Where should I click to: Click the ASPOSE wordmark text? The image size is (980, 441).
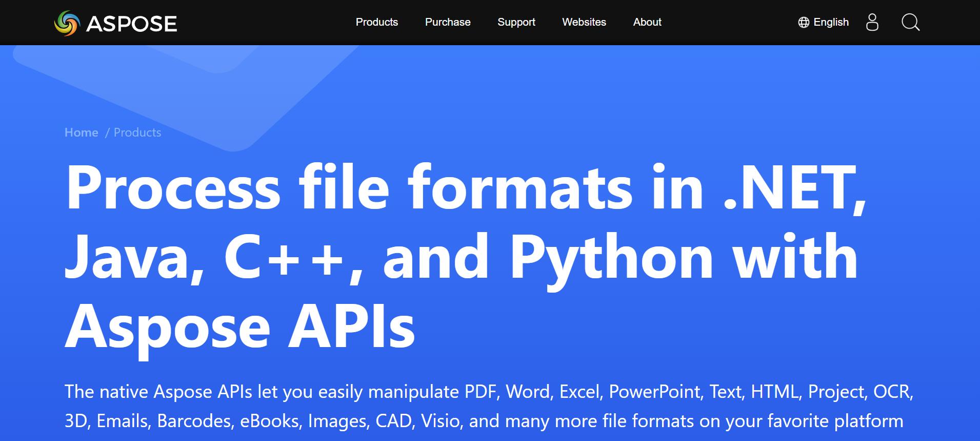coord(131,24)
